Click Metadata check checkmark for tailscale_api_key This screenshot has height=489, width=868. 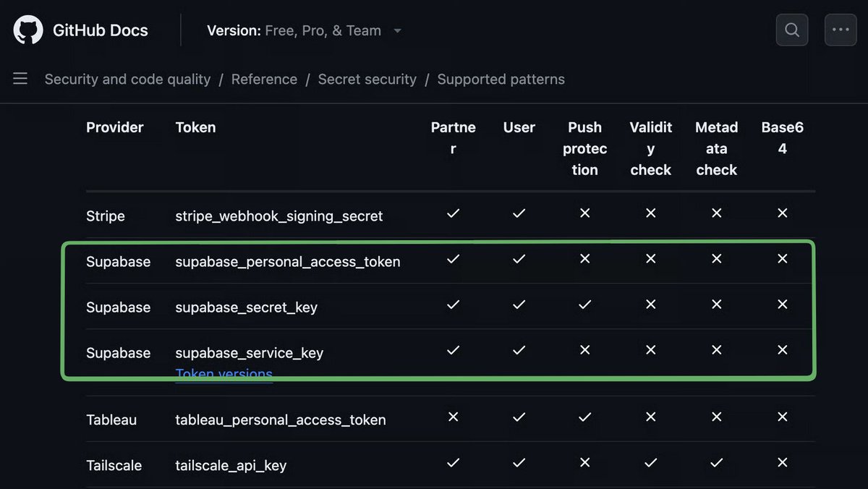[717, 462]
